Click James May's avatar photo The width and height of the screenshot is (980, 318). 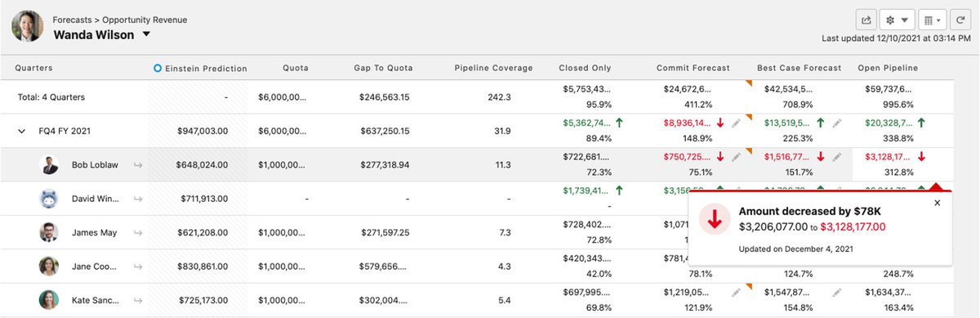coord(49,232)
